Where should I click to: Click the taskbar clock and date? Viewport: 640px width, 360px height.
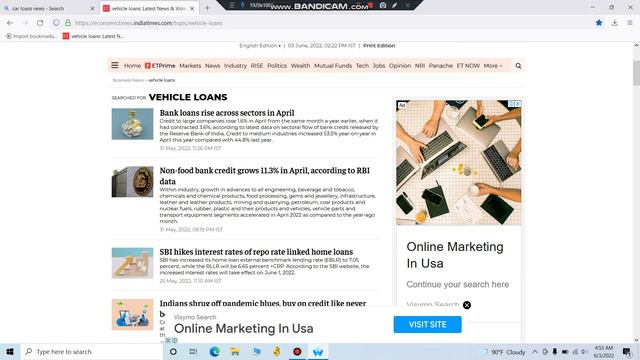604,351
